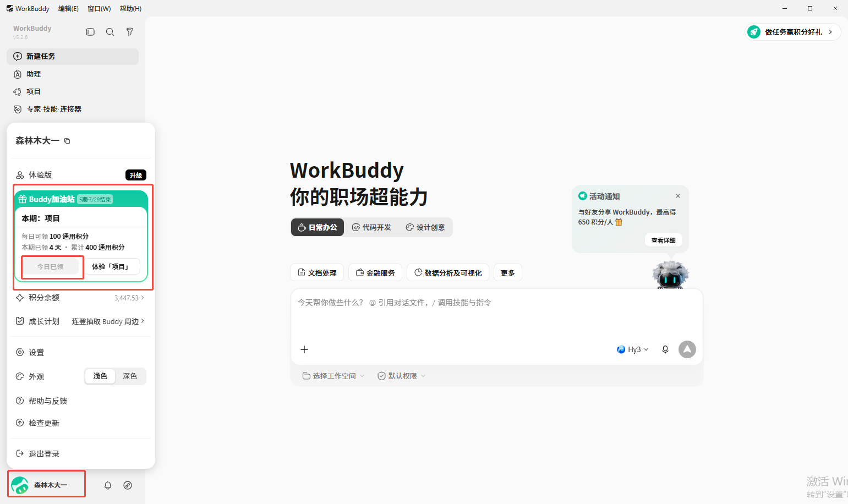Switch appearance to 深色 mode
This screenshot has height=504, width=848.
pos(130,376)
